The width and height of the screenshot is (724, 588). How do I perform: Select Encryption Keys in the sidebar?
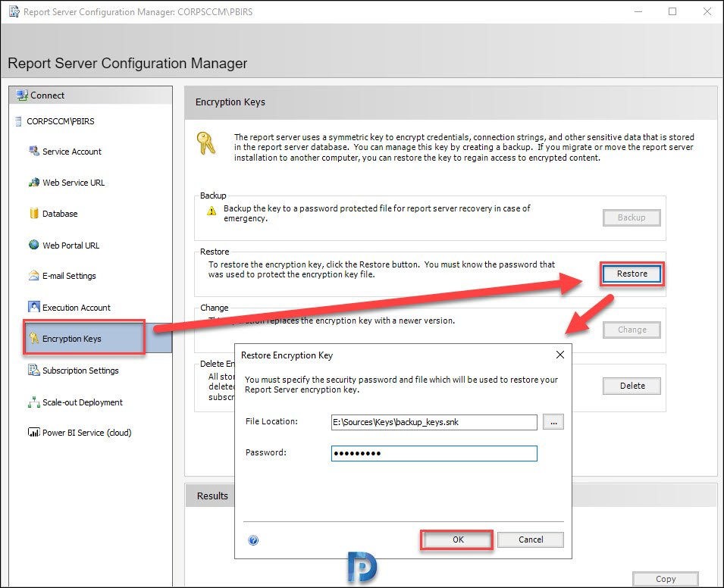pyautogui.click(x=71, y=339)
